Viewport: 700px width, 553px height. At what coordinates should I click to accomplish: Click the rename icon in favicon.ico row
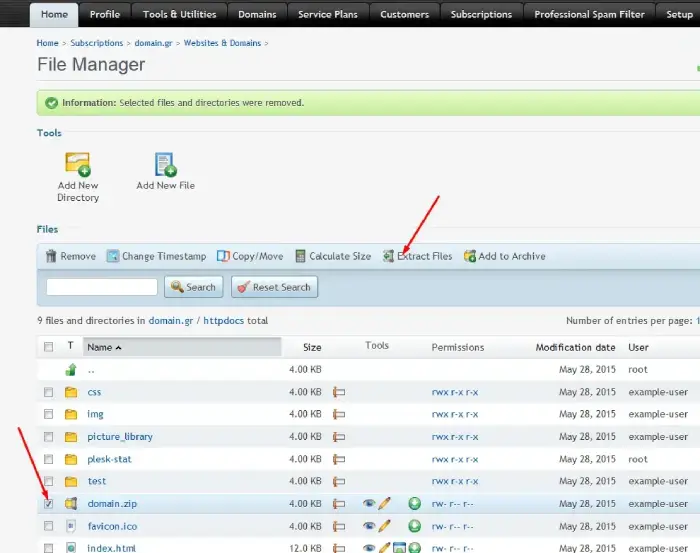[x=339, y=527]
